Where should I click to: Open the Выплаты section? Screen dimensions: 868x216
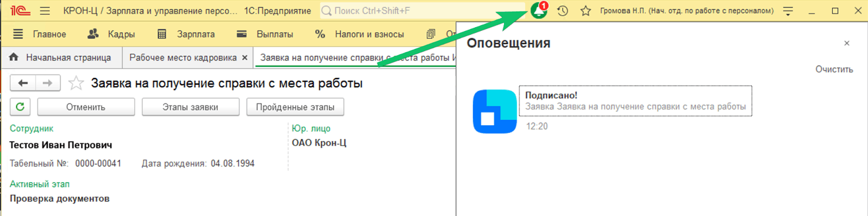[x=275, y=34]
